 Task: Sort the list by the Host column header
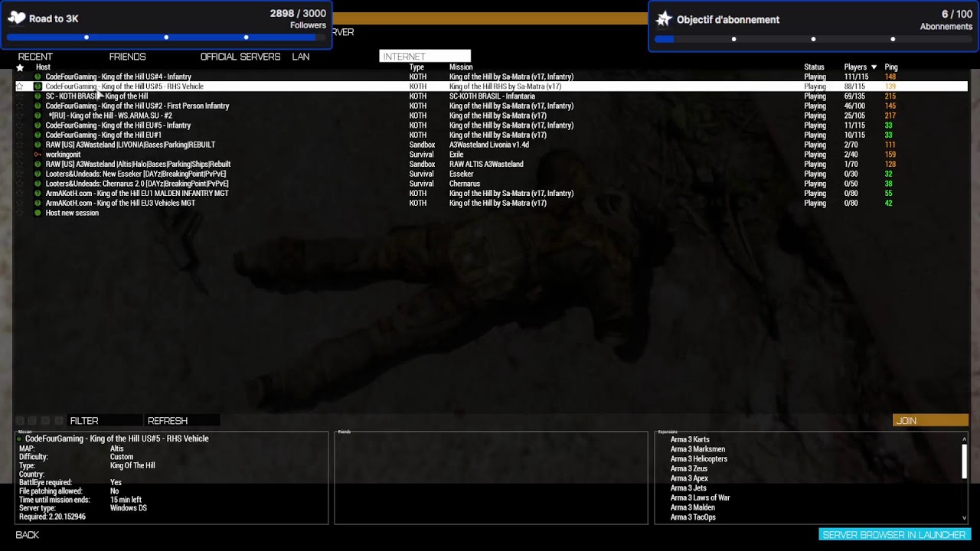(43, 67)
